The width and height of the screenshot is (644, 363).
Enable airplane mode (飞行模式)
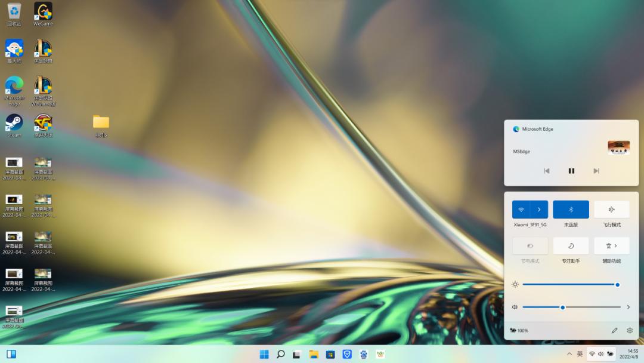(611, 210)
